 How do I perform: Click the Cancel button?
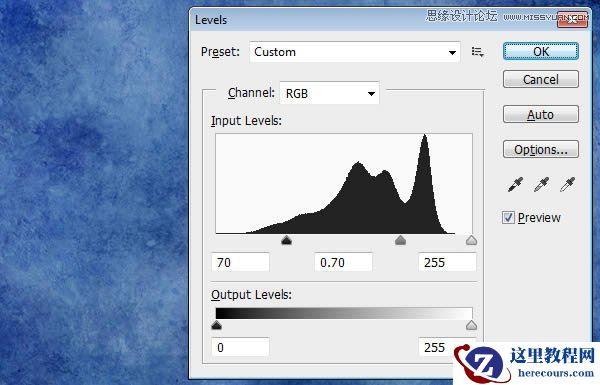541,79
